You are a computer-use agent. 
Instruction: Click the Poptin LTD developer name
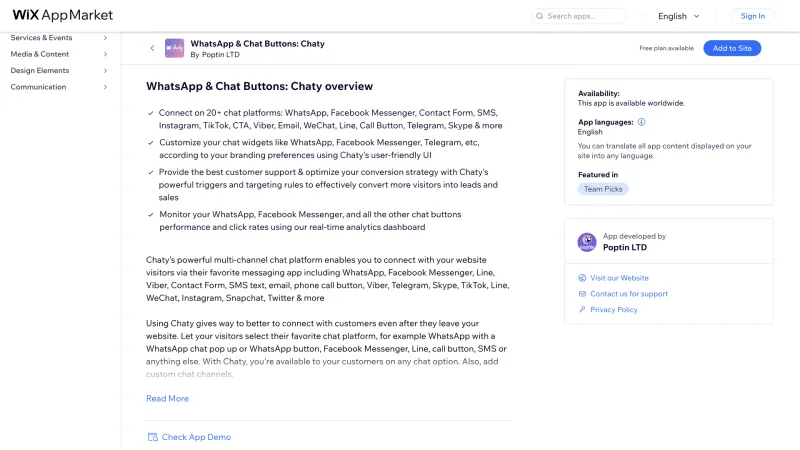tap(625, 247)
